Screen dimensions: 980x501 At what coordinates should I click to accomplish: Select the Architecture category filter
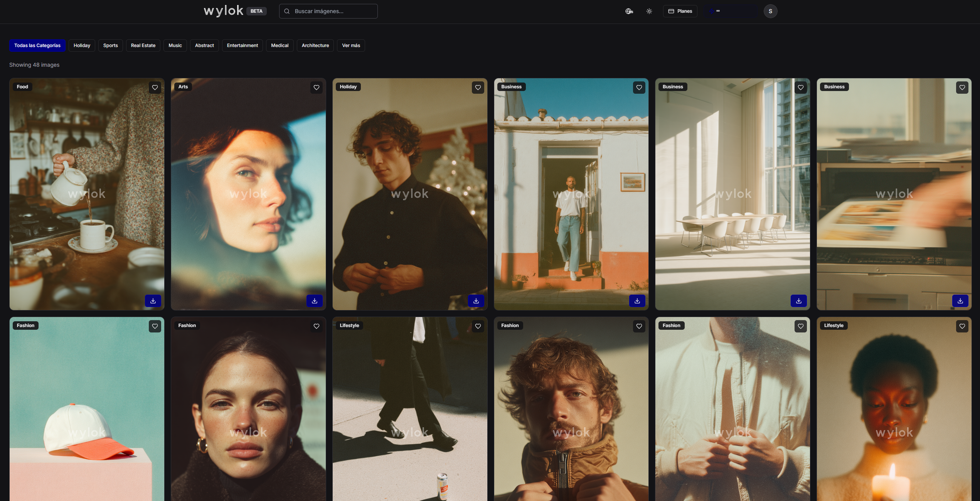[x=315, y=46]
